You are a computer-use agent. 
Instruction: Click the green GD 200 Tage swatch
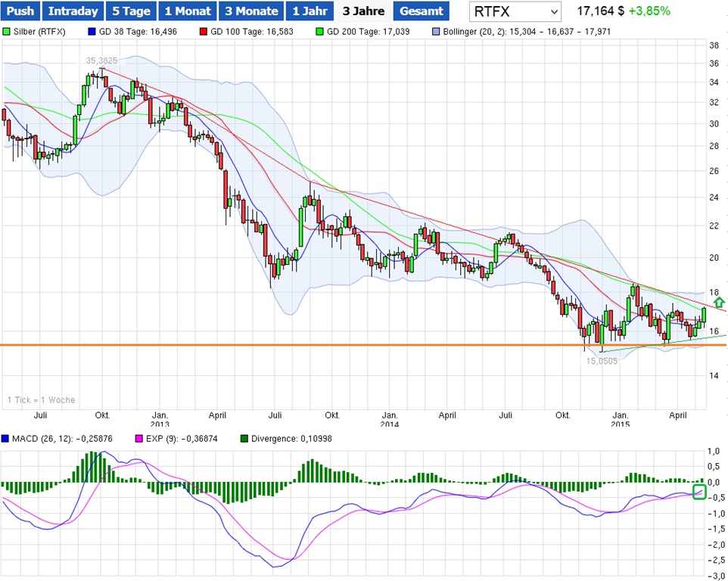click(x=319, y=32)
